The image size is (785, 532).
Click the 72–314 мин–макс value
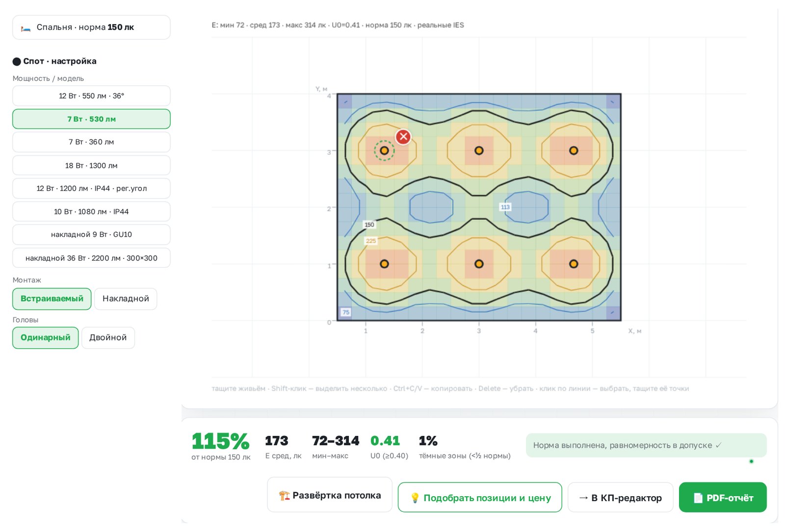click(x=336, y=441)
